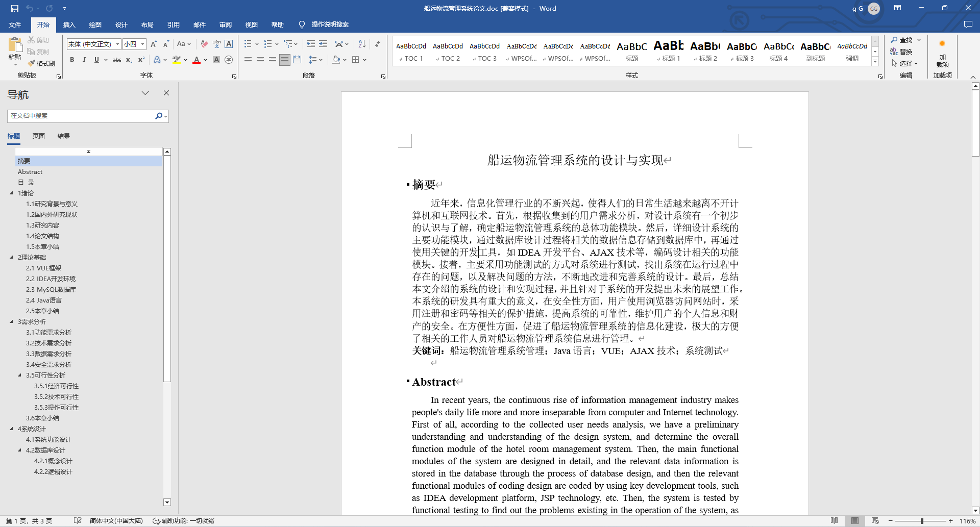980x527 pixels.
Task: Open the font name dropdown
Action: 117,44
